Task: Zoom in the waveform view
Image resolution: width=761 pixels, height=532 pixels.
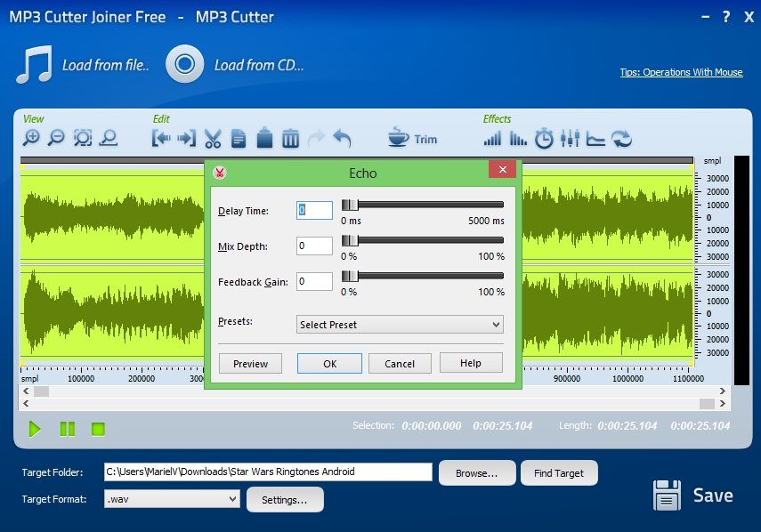Action: pos(31,138)
